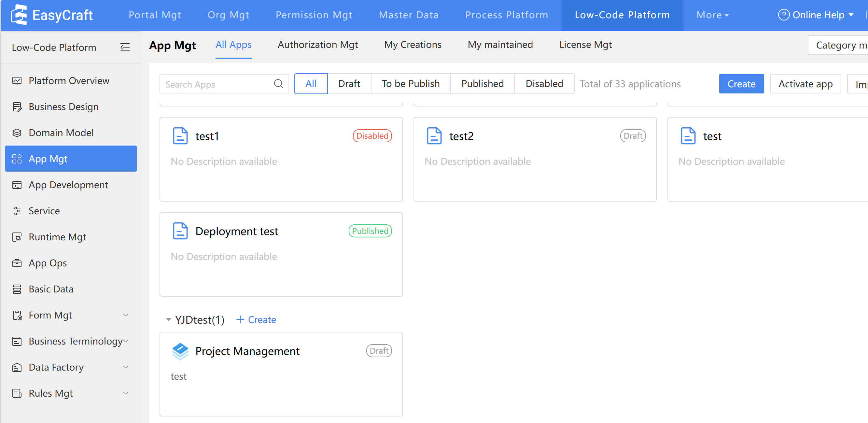
Task: Select the Published status filter
Action: coord(482,84)
